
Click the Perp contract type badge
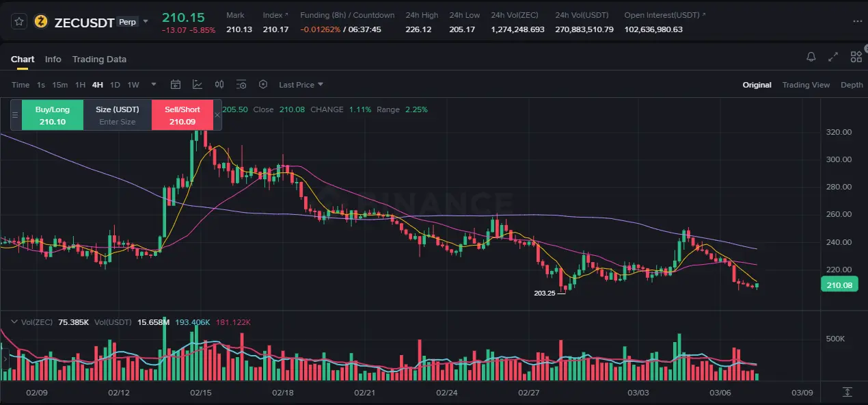(127, 22)
